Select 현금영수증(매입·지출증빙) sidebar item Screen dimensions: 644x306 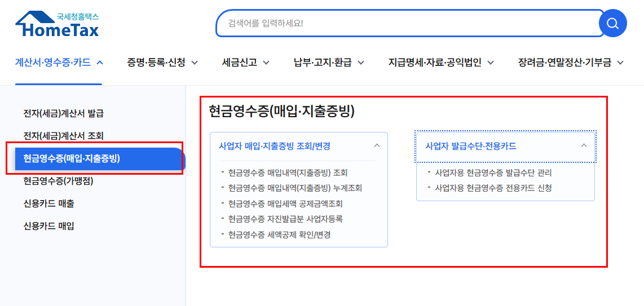pyautogui.click(x=100, y=159)
